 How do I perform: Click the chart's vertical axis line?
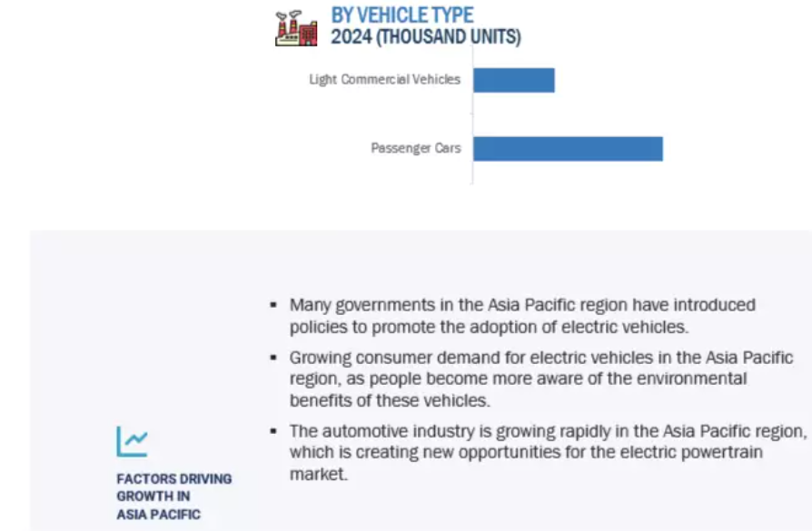[472, 115]
